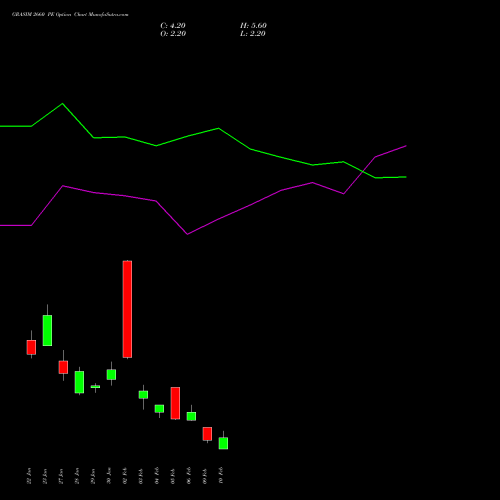The image size is (500, 500).
Task: Select the green candle for 30 Jan
Action: coord(111,374)
